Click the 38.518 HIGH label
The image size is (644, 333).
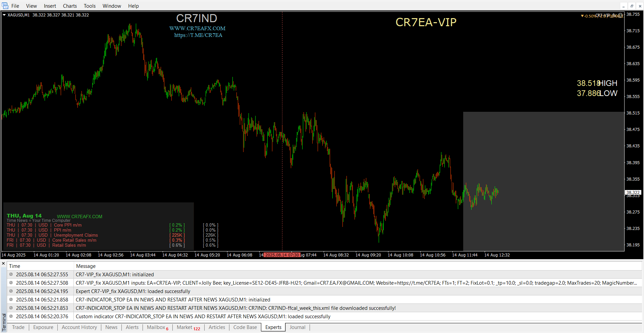click(597, 83)
